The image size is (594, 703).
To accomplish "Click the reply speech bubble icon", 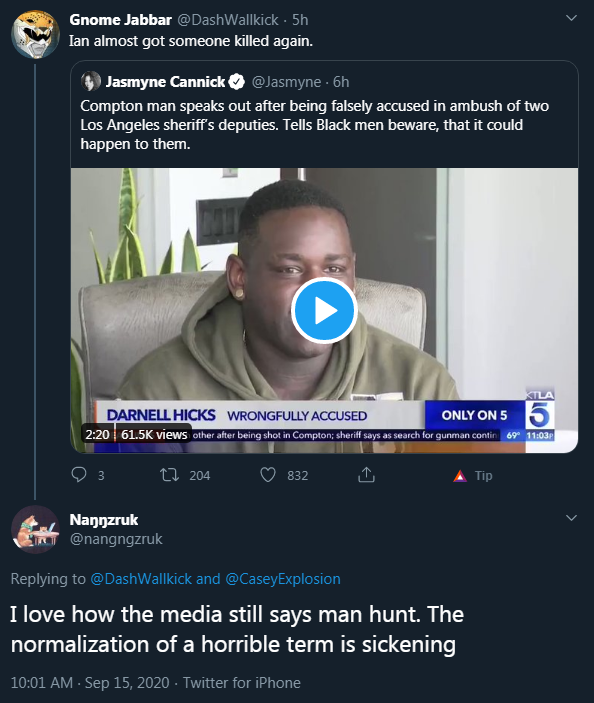I will coord(79,475).
